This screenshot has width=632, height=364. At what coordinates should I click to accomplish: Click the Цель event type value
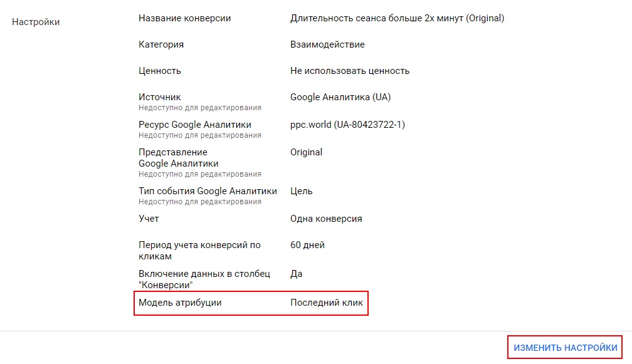coord(302,191)
